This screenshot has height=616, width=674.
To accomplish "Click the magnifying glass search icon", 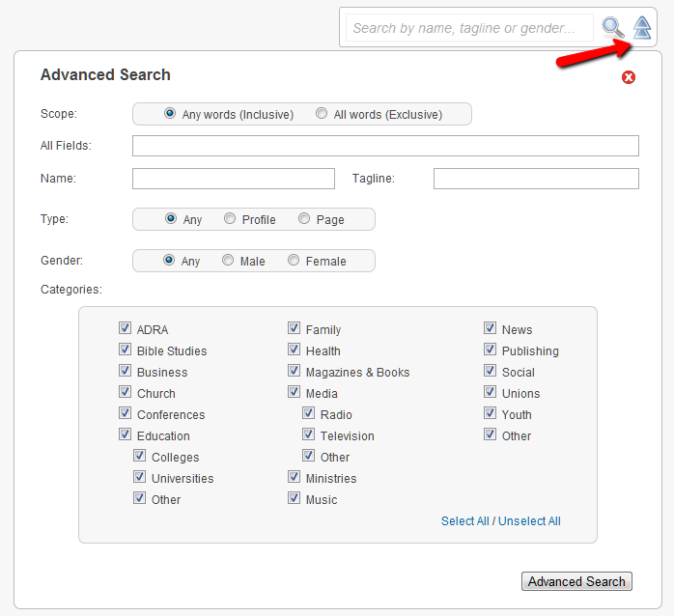I will (x=612, y=27).
